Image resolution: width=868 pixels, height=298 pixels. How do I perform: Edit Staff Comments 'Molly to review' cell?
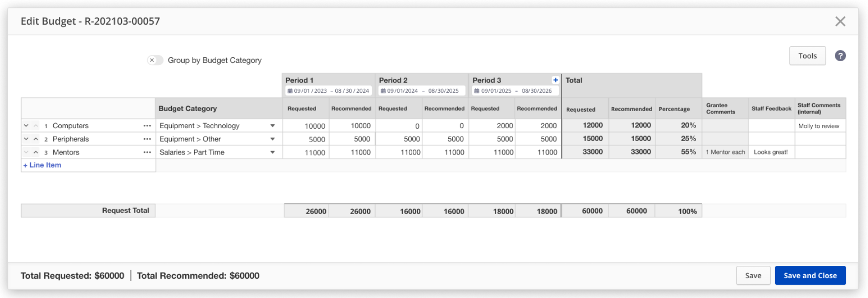click(x=820, y=126)
